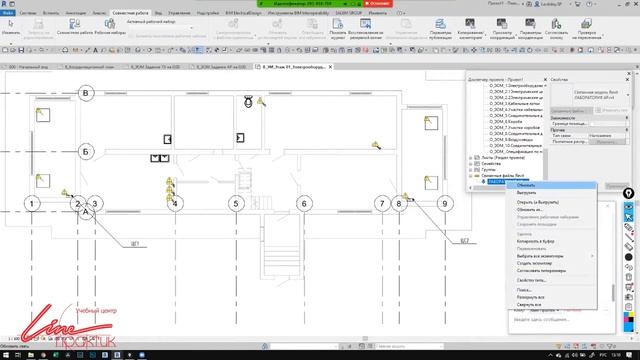640x360 pixels.
Task: Click the message input field in chat panel
Action: point(562,319)
